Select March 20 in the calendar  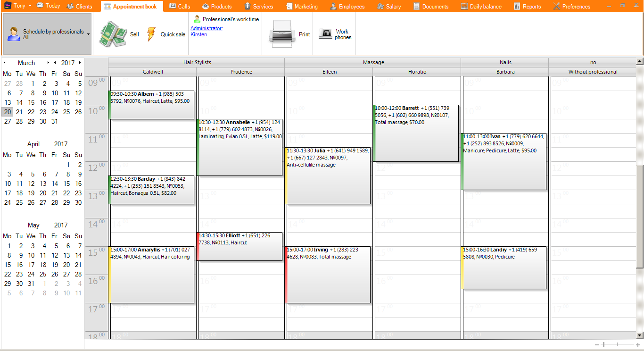(8, 112)
